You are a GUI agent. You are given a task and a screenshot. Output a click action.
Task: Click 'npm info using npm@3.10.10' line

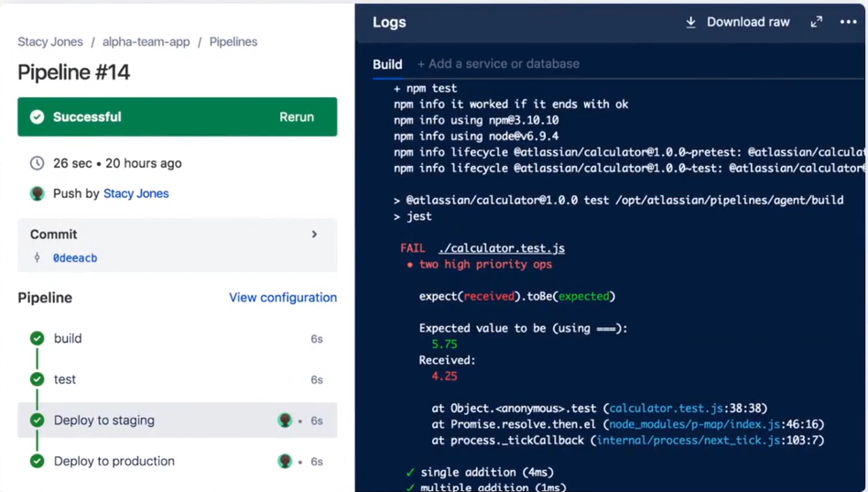[476, 120]
